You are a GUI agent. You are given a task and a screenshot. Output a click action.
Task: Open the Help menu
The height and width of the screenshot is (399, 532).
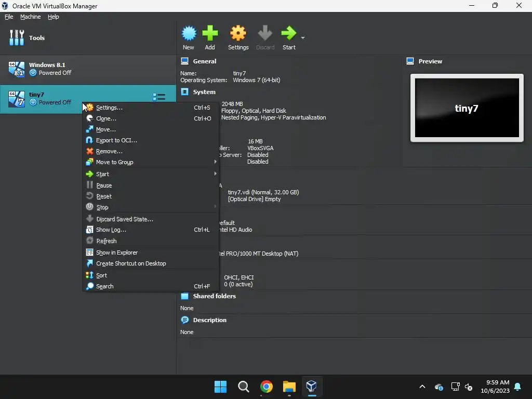[54, 17]
